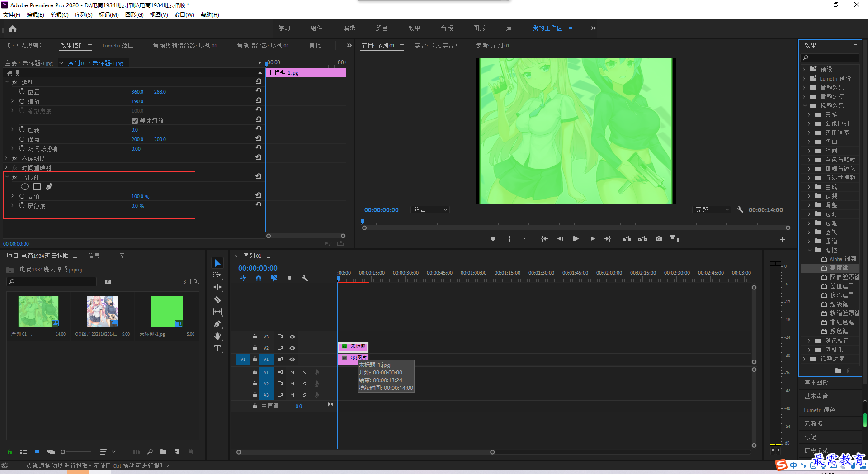Open 窗口(W) menu
868x474 pixels.
[x=184, y=15]
